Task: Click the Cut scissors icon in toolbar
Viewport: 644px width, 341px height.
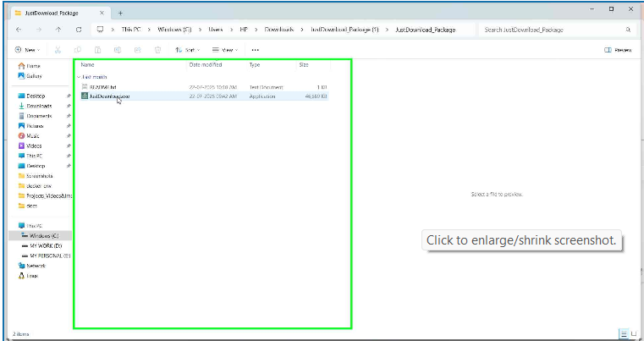Action: click(x=58, y=50)
